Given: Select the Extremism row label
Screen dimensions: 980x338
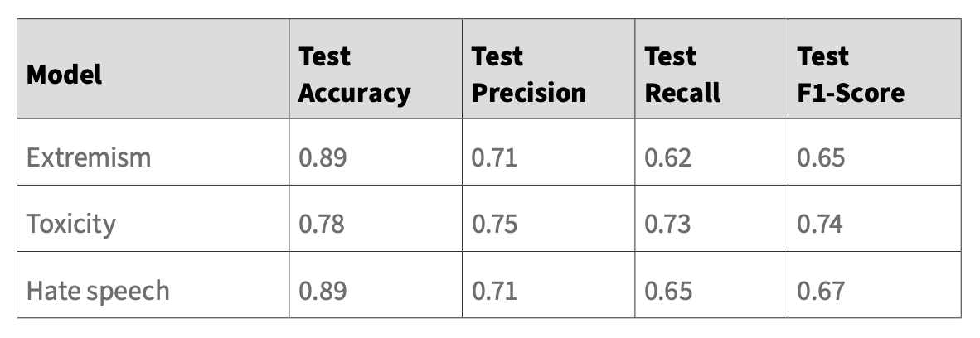Looking at the screenshot, I should [x=89, y=157].
